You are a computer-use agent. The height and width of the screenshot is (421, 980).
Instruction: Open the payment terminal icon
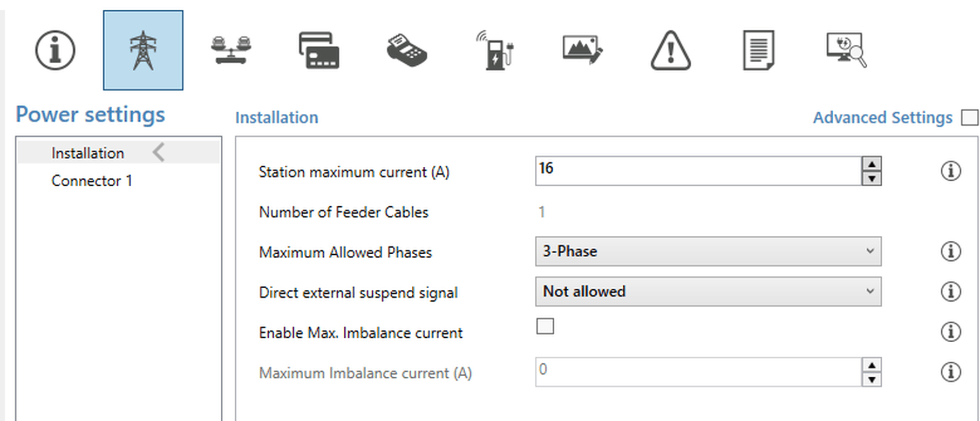407,50
